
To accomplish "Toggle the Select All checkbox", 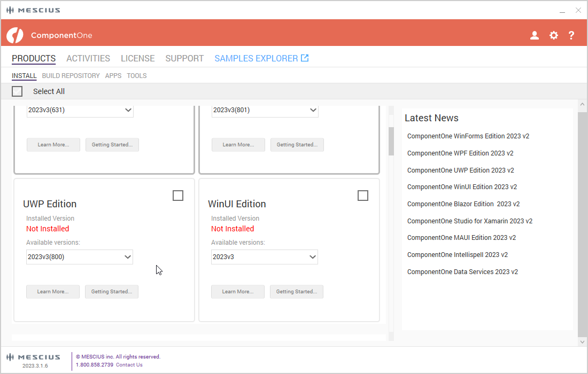I will (17, 91).
